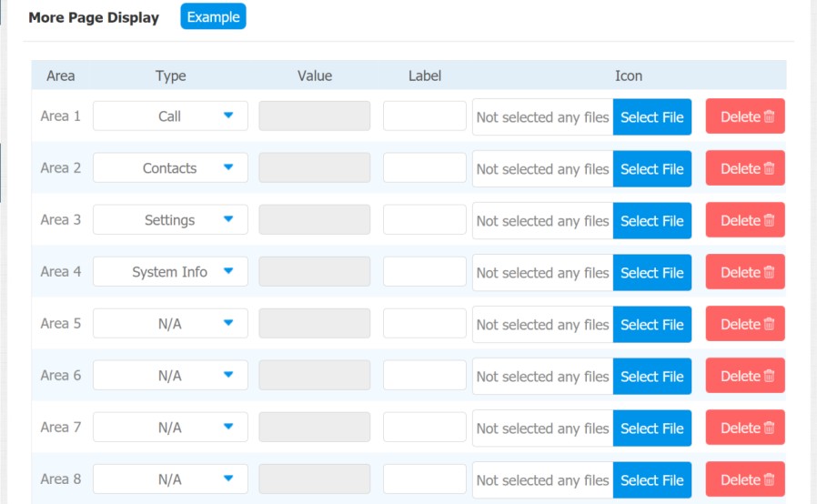The image size is (817, 504).
Task: Open the Area 3 Settings type dropdown
Action: (x=170, y=219)
